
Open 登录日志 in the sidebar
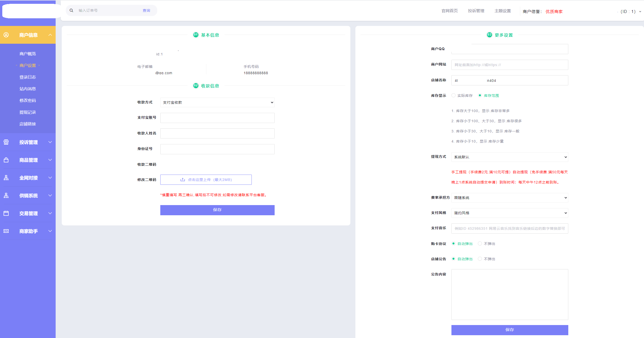tap(28, 77)
